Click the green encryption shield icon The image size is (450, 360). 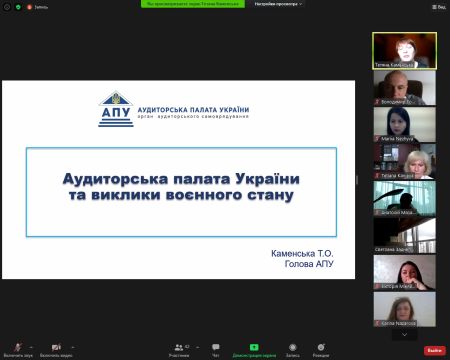pyautogui.click(x=18, y=7)
